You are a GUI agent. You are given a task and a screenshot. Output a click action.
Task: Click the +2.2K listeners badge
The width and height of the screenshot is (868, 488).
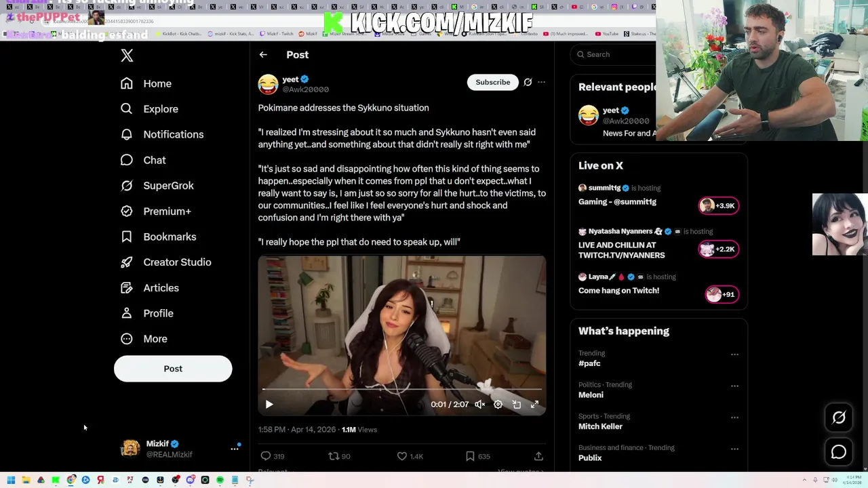[719, 249]
